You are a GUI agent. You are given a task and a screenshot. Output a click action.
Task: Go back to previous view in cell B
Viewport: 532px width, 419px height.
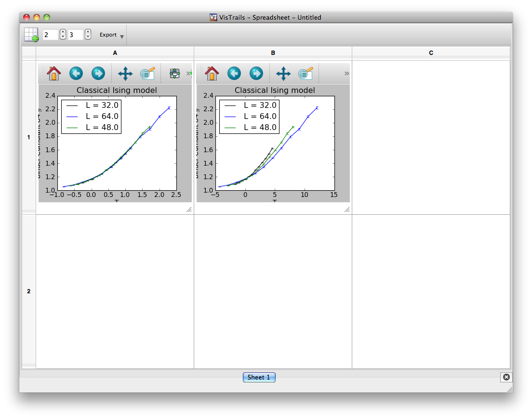pyautogui.click(x=234, y=74)
